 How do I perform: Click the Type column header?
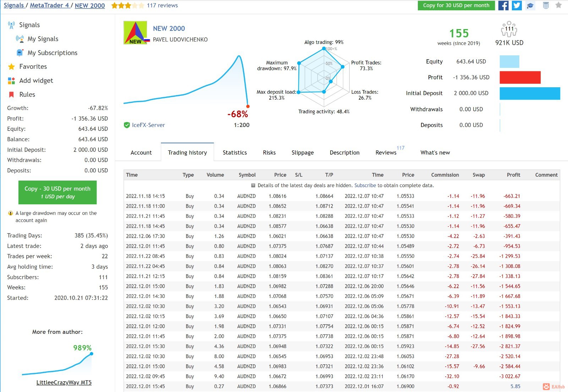coord(188,175)
